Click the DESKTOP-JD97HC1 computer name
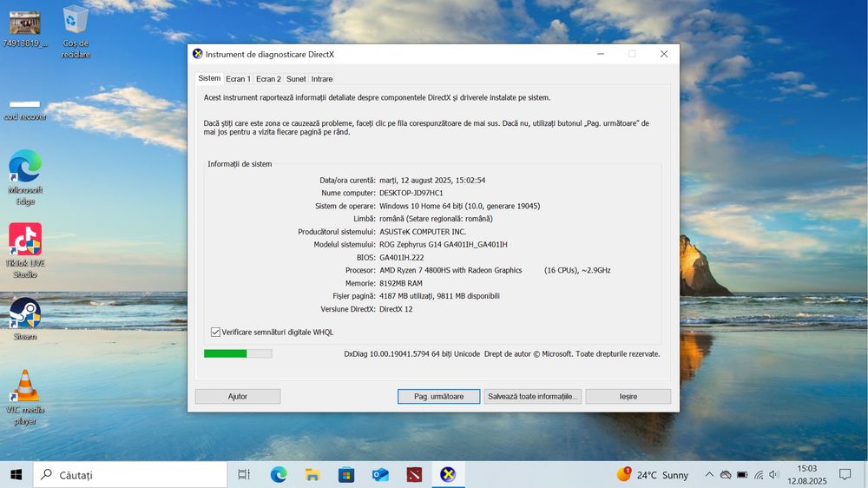The image size is (868, 488). (x=411, y=194)
